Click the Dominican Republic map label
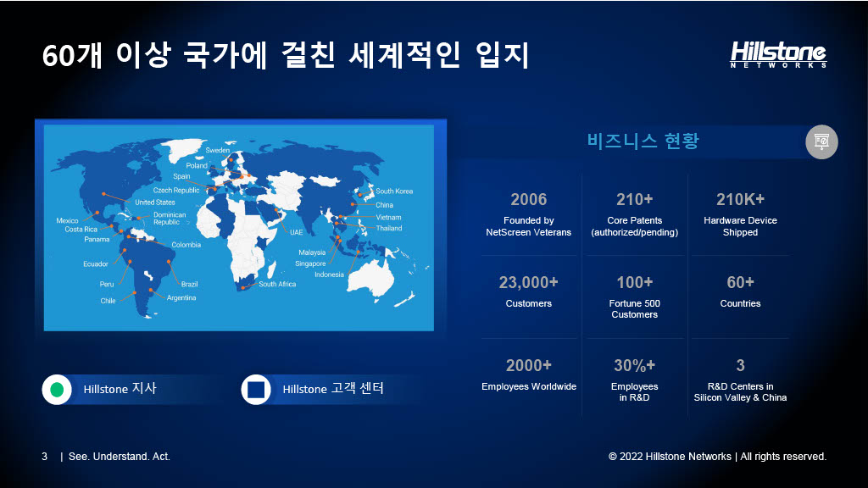This screenshot has height=488, width=868. 170,218
